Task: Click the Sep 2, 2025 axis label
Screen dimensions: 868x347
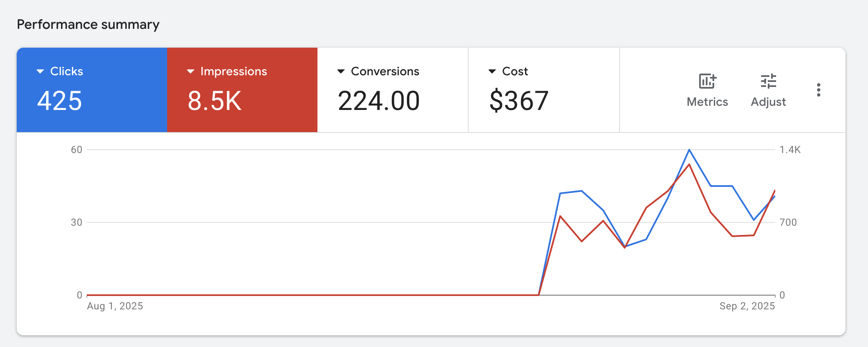Action: tap(747, 306)
